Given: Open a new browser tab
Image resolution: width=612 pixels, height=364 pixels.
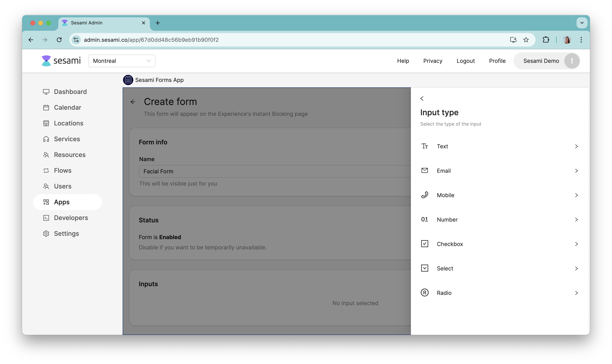Looking at the screenshot, I should tap(158, 23).
